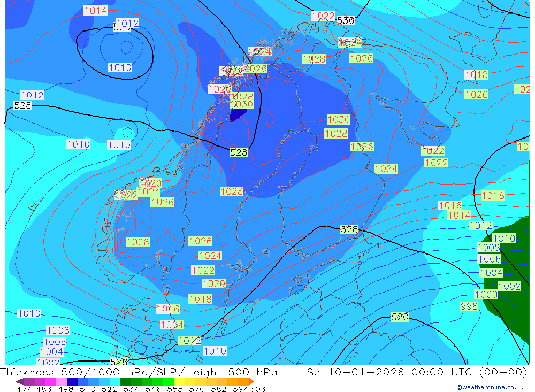Image resolution: width=535 pixels, height=392 pixels.
Task: Click the navy blue legend swatch
Action: pos(72,381)
